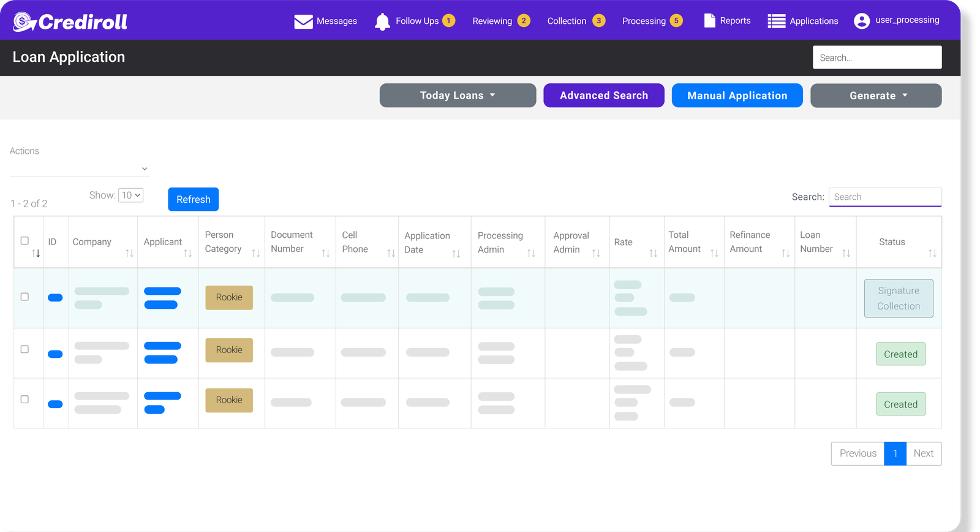Toggle the select-all header checkbox

24,240
